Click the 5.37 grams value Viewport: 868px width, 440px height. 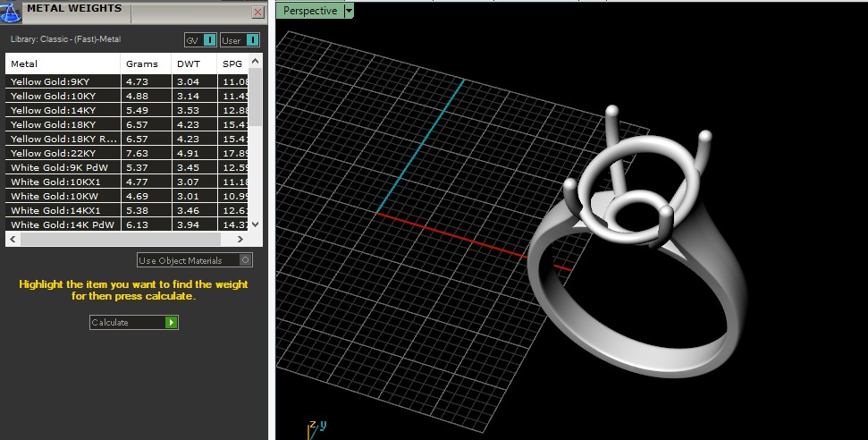[137, 167]
